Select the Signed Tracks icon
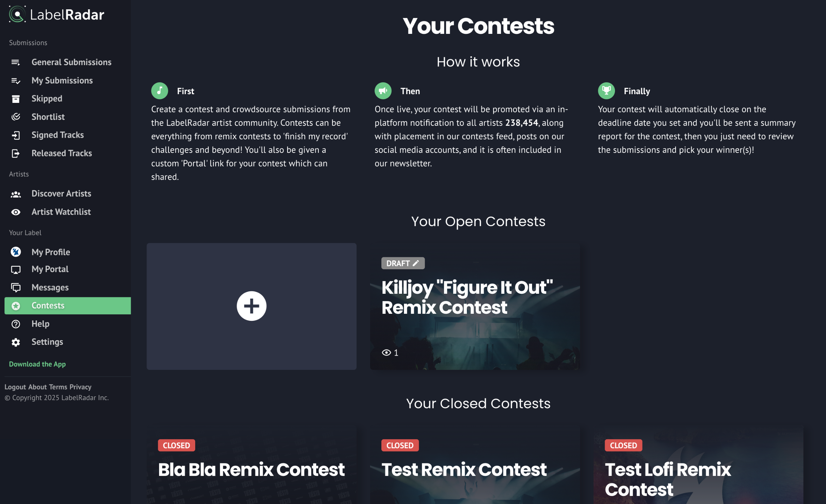The height and width of the screenshot is (504, 826). [16, 135]
